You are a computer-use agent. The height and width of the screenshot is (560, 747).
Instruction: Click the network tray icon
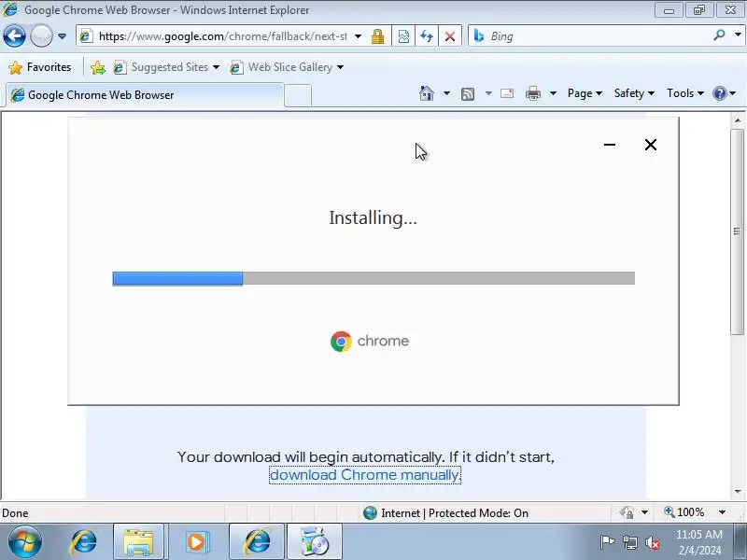click(x=630, y=542)
